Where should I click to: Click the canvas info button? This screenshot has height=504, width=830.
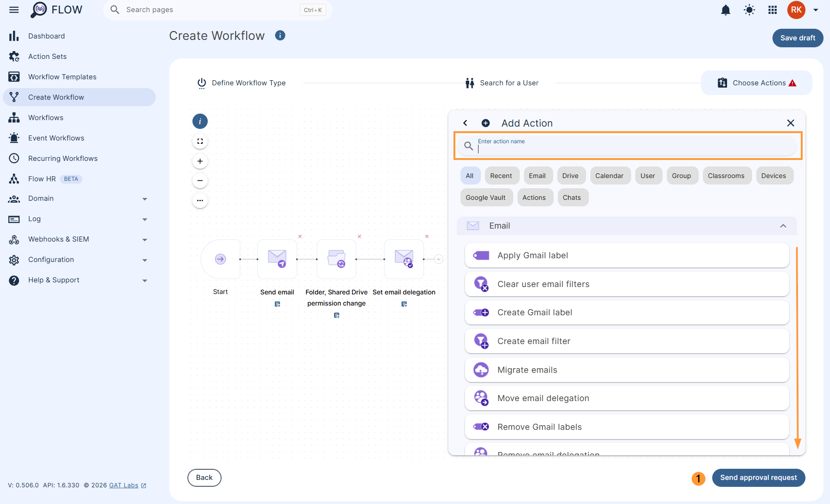[200, 121]
